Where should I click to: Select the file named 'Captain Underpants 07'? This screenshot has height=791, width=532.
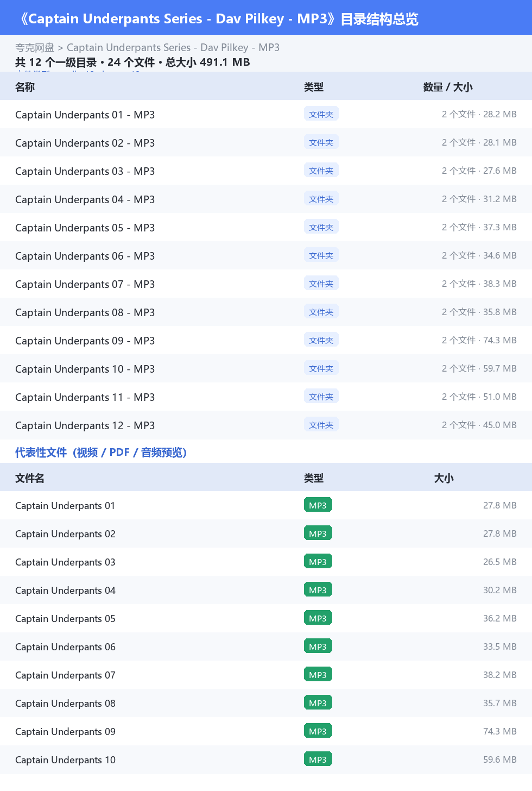(x=65, y=675)
